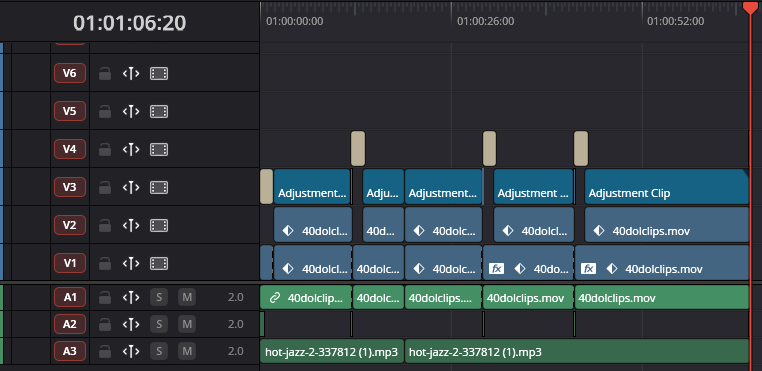
Task: Mute the A3 audio track
Action: [x=187, y=351]
